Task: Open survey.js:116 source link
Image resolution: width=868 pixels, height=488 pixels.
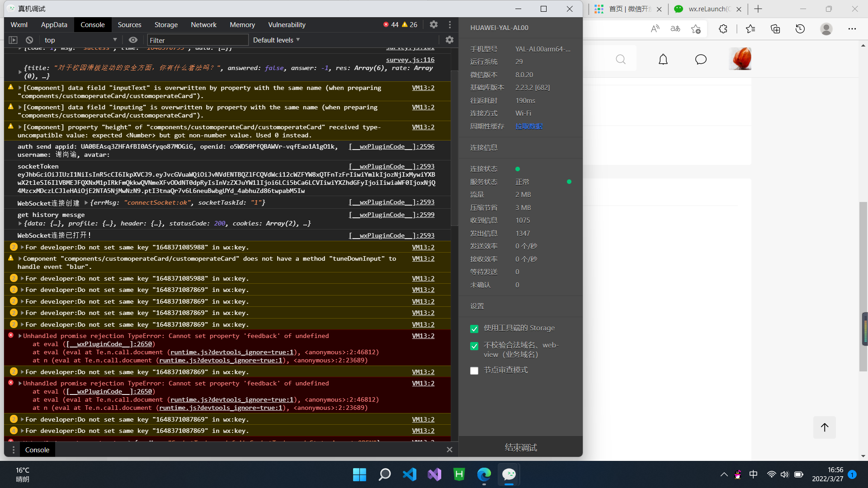Action: pyautogui.click(x=410, y=60)
